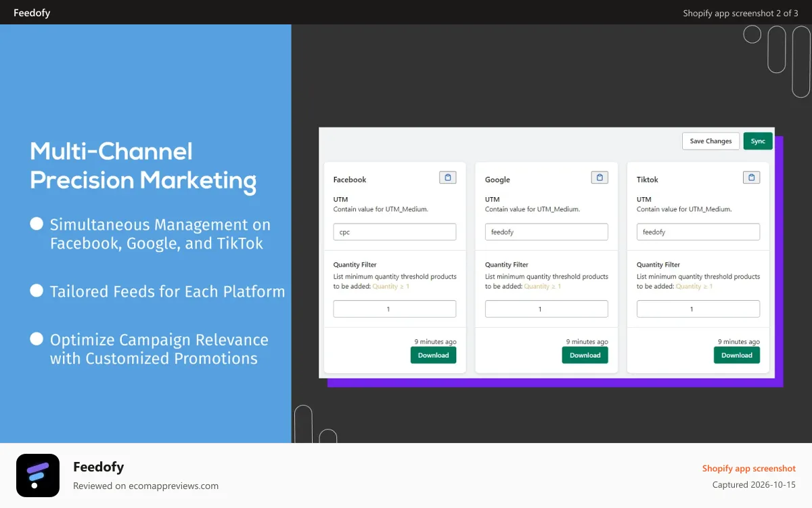Select the Facebook card title
The image size is (812, 508).
pos(350,179)
